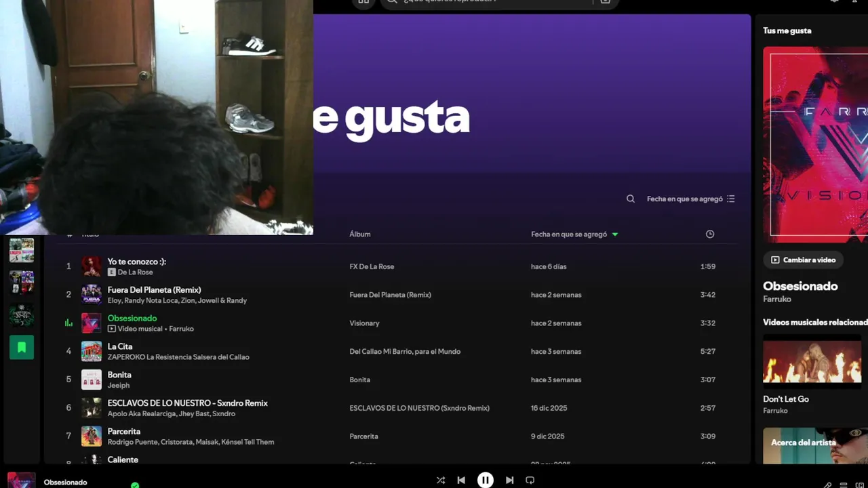The height and width of the screenshot is (488, 868).
Task: Click the video icon inside 'Cambiar a video'
Action: coord(775,260)
